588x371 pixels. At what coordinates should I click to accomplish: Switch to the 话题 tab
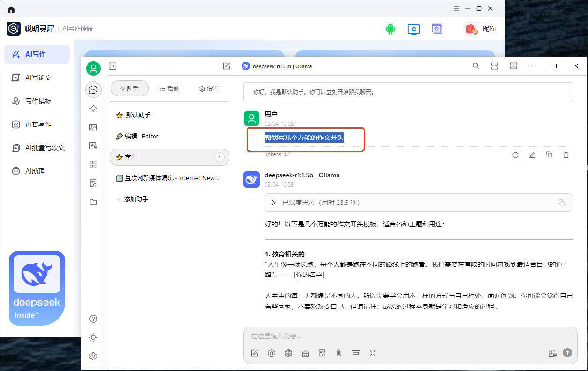tap(169, 88)
